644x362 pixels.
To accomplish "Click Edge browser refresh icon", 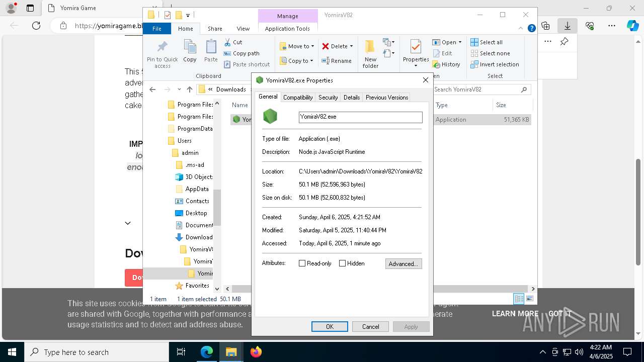I will tap(36, 26).
